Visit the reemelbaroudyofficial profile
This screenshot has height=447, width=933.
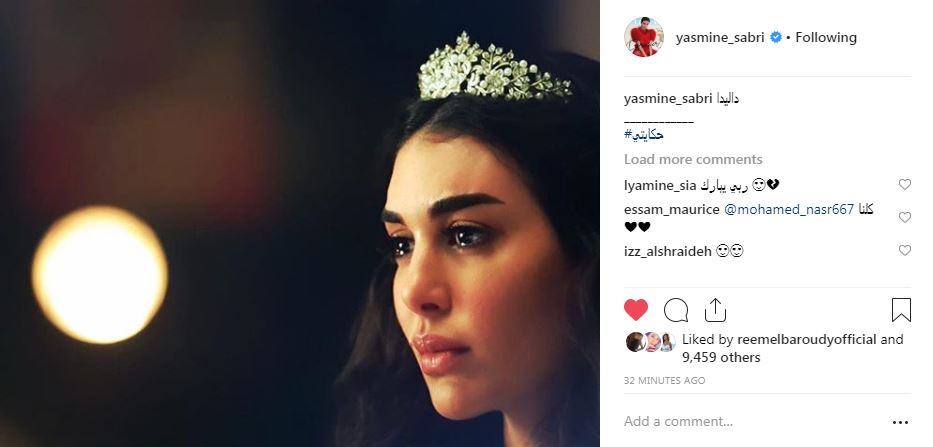coord(807,340)
